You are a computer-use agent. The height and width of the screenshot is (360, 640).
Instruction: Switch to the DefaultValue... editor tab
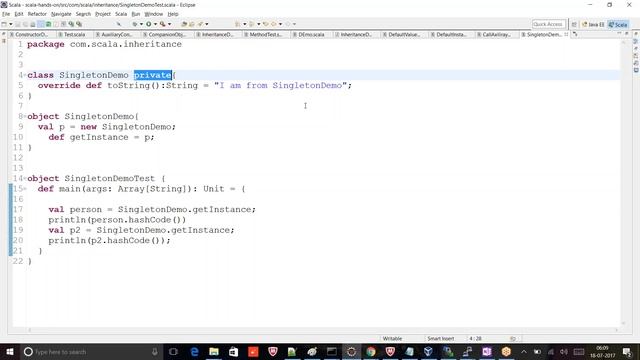click(404, 35)
